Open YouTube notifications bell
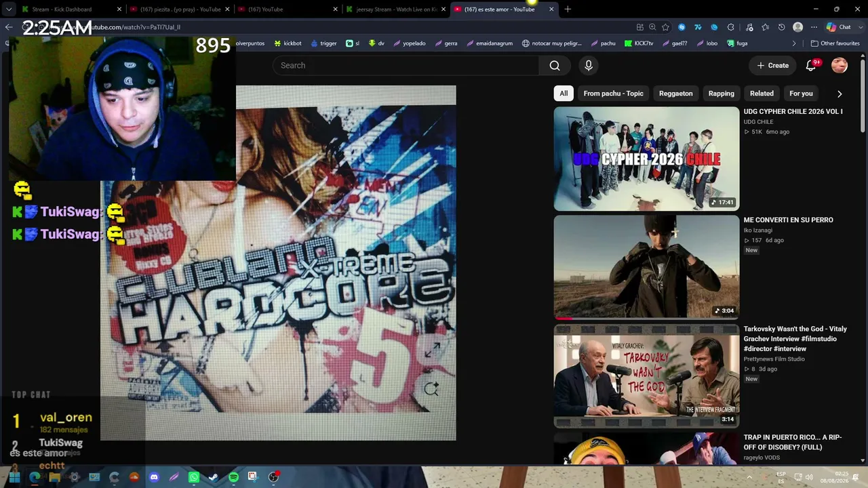This screenshot has width=868, height=488. pos(811,66)
